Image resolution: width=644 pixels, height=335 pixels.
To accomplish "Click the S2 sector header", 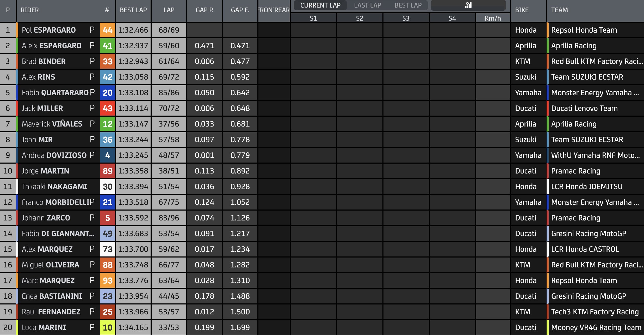I will 360,18.
